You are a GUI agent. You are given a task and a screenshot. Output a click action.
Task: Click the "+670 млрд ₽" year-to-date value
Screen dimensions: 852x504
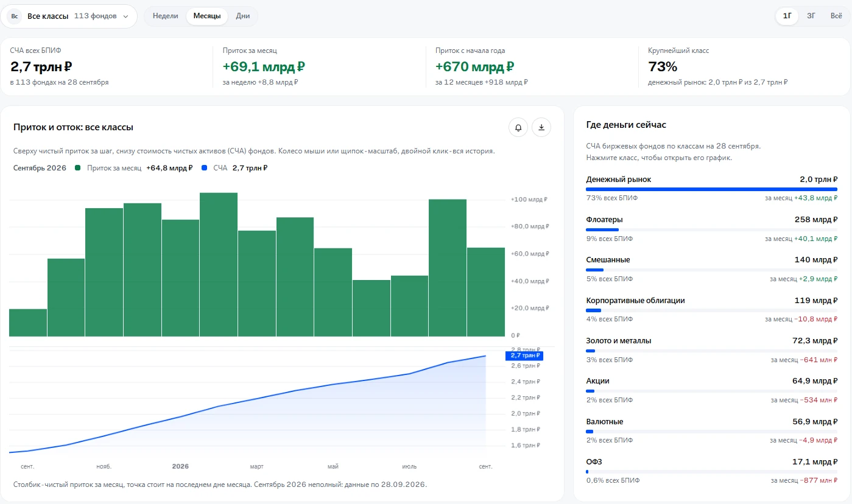click(475, 67)
